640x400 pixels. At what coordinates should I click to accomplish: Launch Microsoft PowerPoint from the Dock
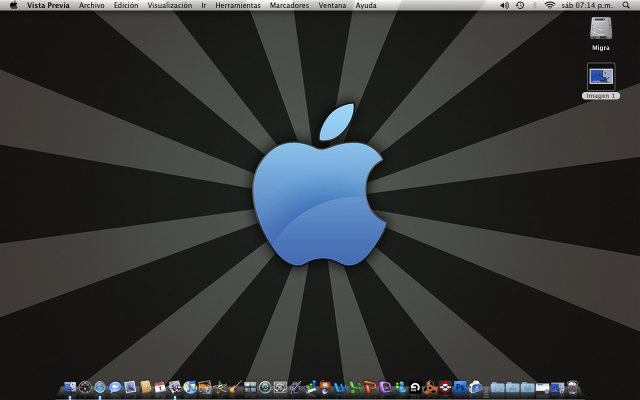point(370,387)
